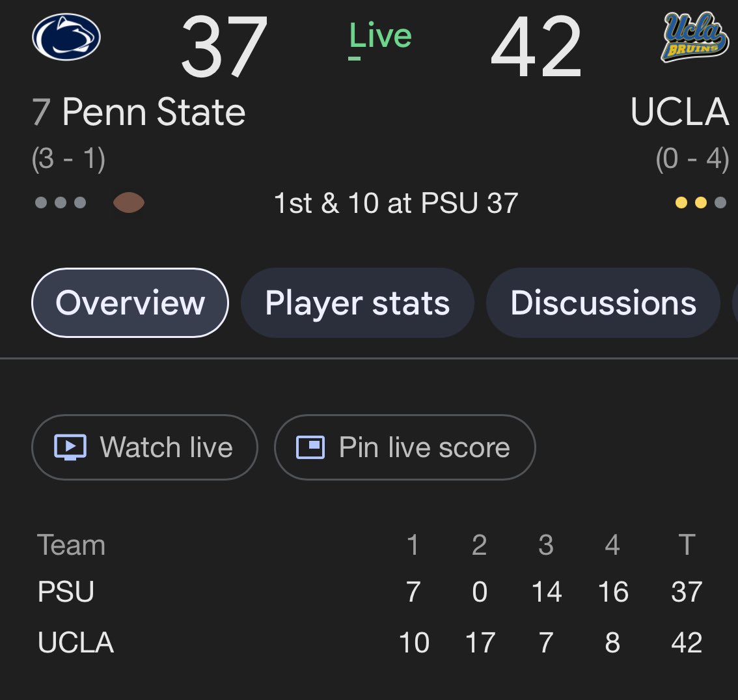Screen dimensions: 738x700
Task: Click the green Live status label
Action: click(x=381, y=36)
